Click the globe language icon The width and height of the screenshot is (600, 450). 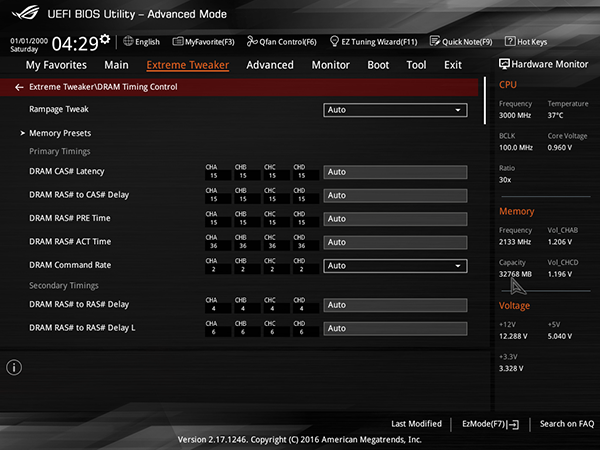[x=128, y=41]
